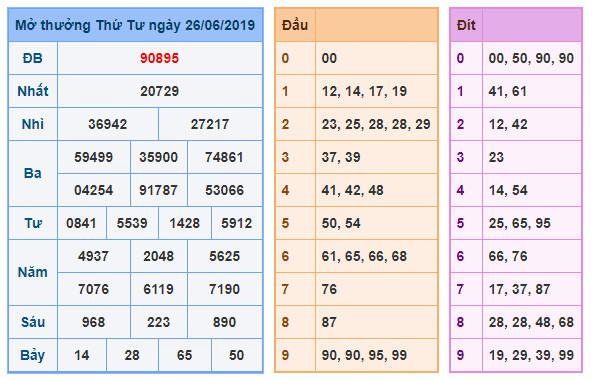Click Đít values '00, 50, 90, 90'
593x379 pixels.
[531, 58]
